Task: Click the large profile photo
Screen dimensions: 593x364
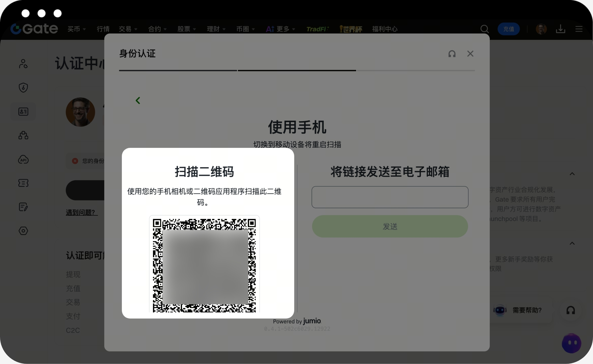Action: pyautogui.click(x=80, y=112)
